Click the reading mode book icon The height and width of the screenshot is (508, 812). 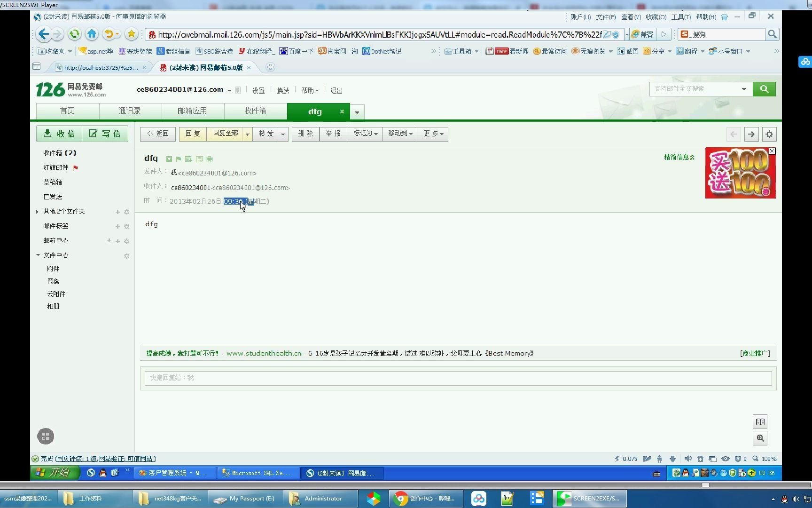[x=760, y=422]
